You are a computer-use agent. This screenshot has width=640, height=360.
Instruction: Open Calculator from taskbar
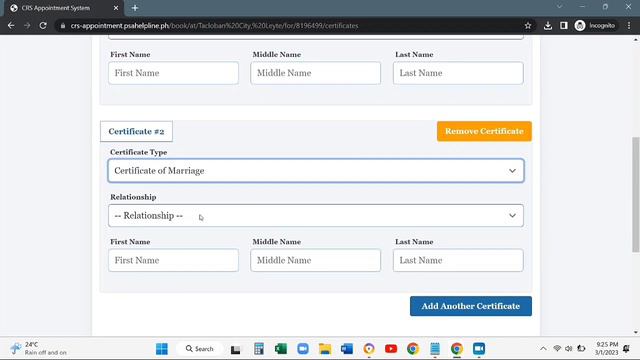click(258, 349)
